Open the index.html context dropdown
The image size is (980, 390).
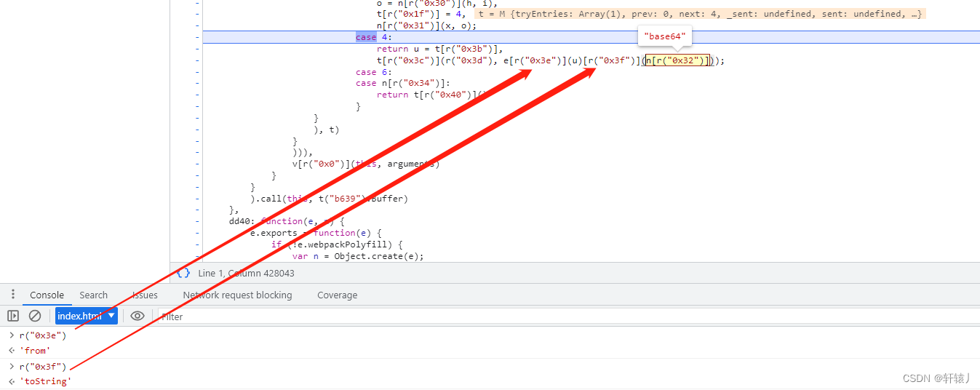pos(86,316)
